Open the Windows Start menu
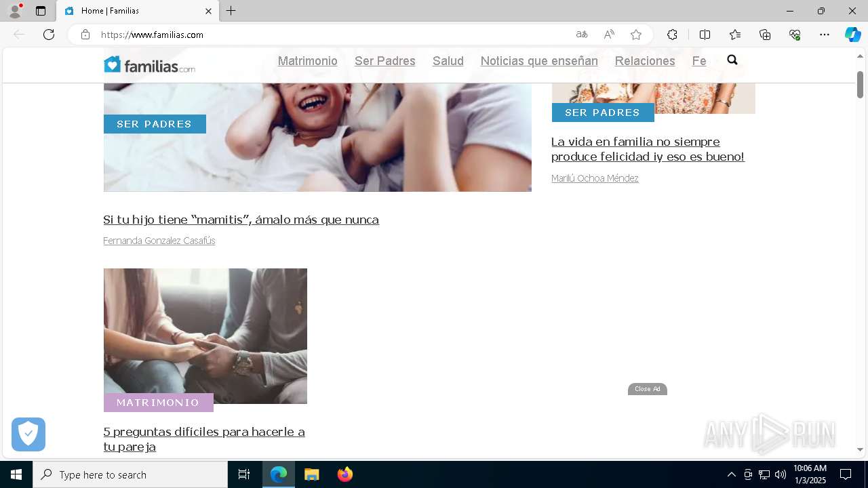This screenshot has height=488, width=868. click(16, 474)
